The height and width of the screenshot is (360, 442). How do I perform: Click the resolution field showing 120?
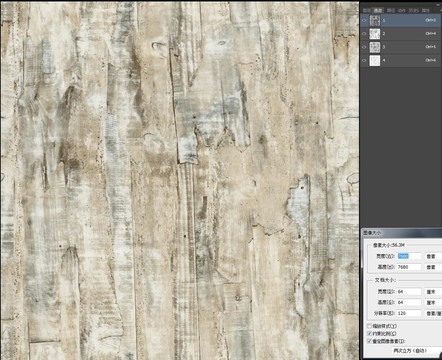tap(409, 313)
